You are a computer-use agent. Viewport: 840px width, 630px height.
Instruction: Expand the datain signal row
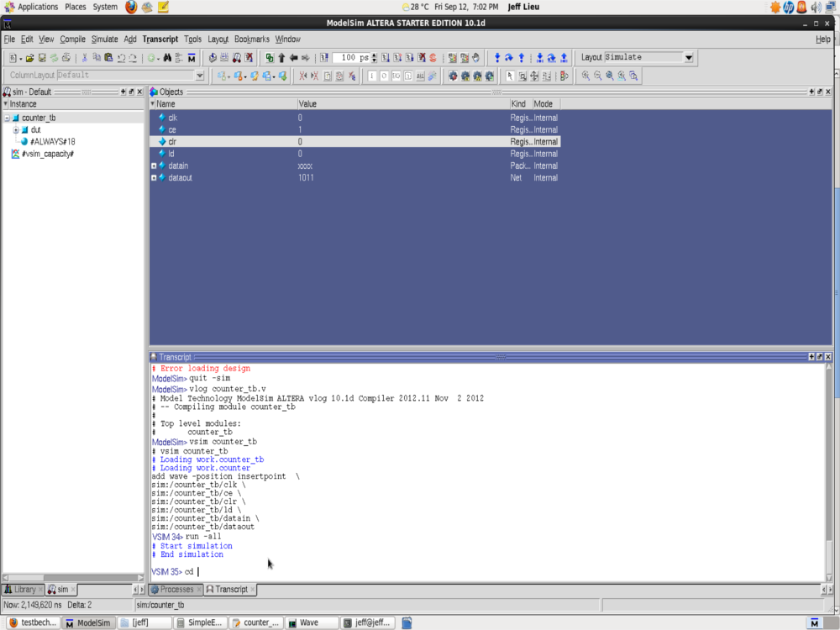point(154,166)
